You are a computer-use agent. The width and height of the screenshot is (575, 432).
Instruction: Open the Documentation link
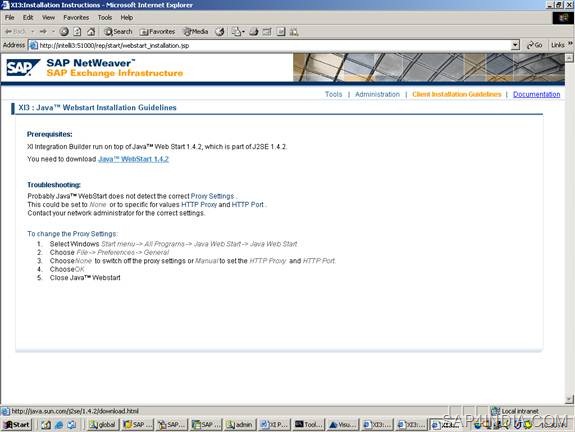(536, 94)
